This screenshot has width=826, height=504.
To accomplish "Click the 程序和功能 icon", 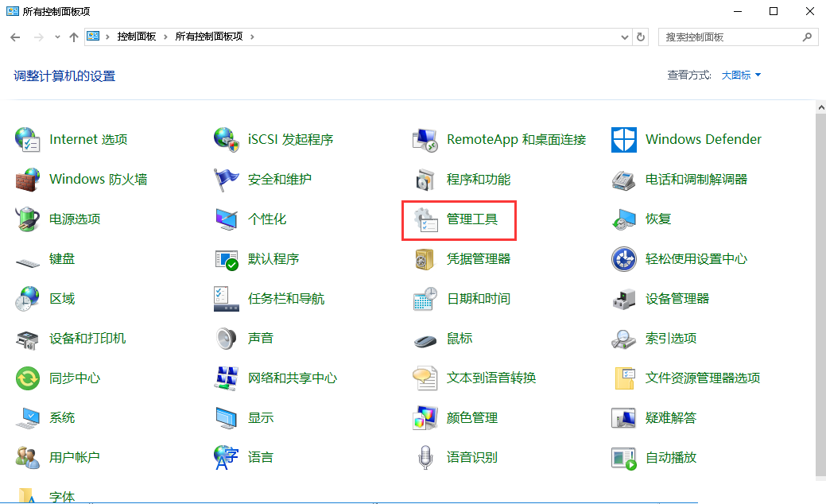I will click(x=425, y=180).
